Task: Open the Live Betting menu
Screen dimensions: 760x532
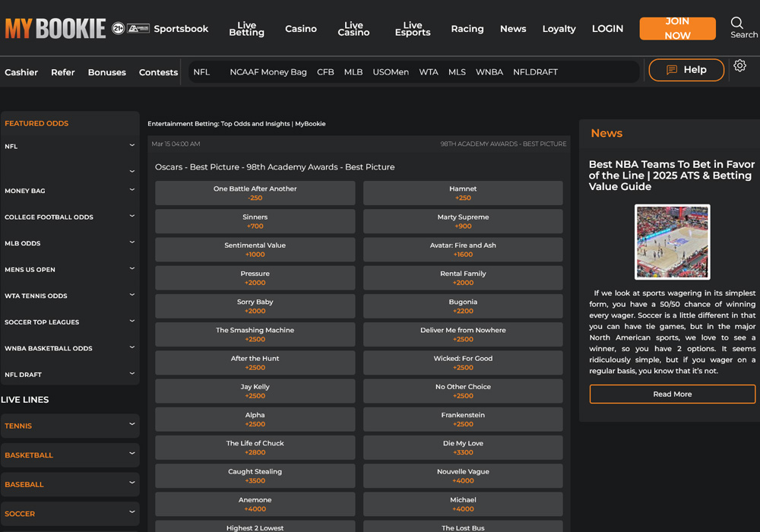Action: click(x=246, y=29)
